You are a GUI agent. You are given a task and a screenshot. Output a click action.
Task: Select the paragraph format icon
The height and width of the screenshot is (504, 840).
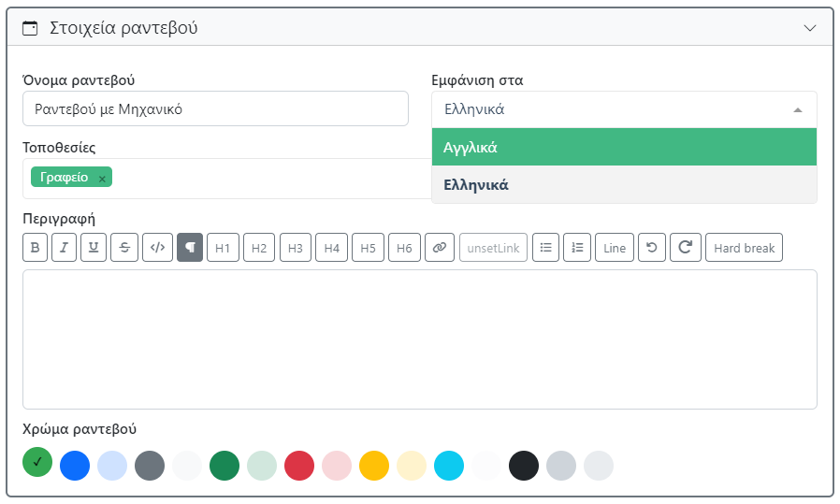point(189,248)
